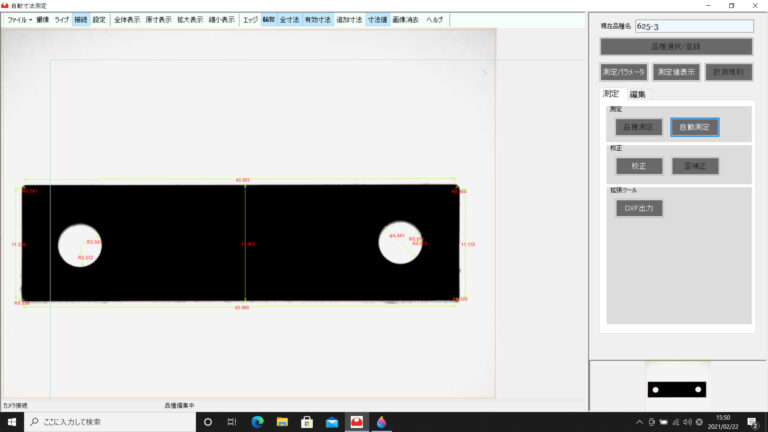The width and height of the screenshot is (768, 432).
Task: Open the 設定 settings menu
Action: pyautogui.click(x=99, y=19)
